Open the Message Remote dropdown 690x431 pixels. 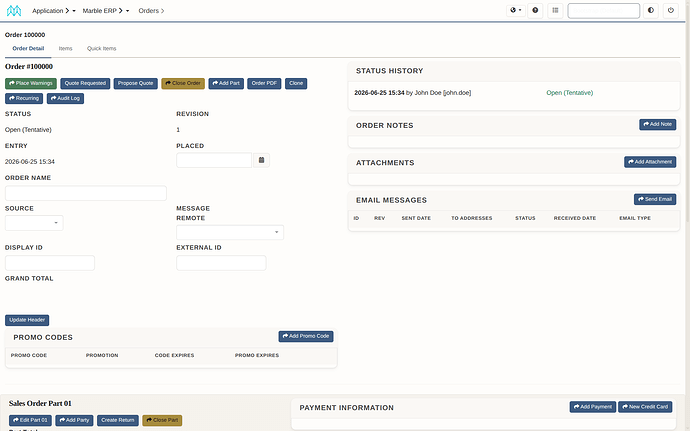click(x=230, y=232)
